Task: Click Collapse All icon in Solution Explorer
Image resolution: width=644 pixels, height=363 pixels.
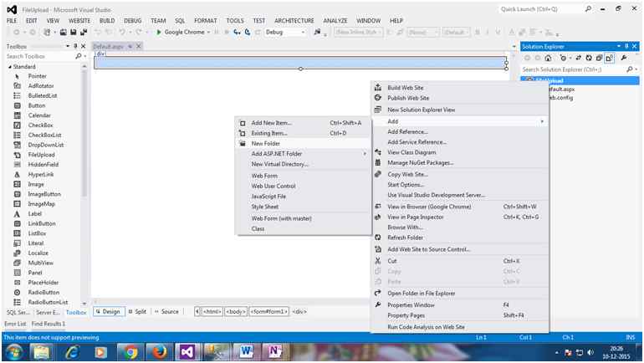Action: (599, 58)
